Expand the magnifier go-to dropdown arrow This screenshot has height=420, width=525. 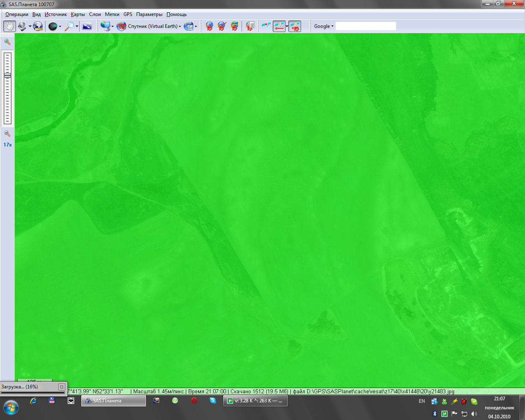77,27
